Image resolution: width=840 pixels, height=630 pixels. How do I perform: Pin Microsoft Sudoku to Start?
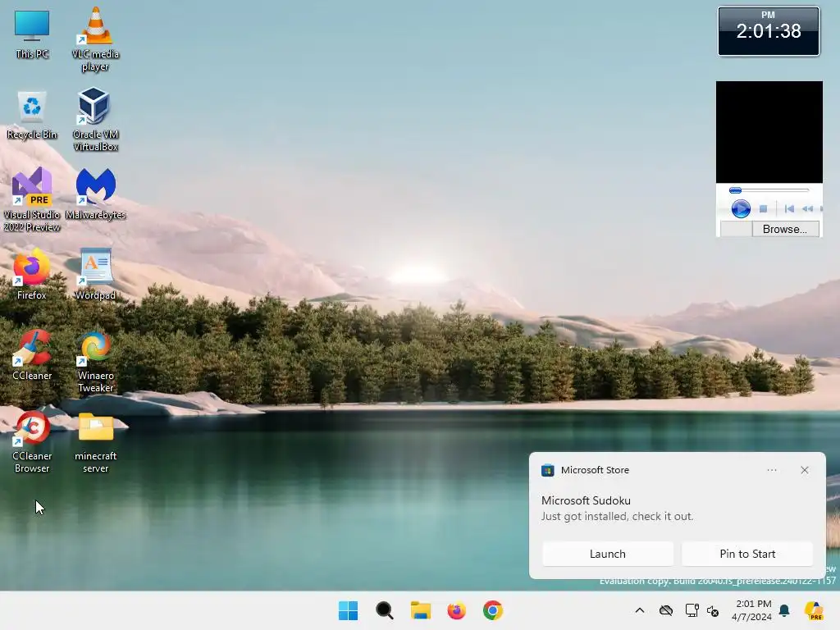pyautogui.click(x=747, y=554)
